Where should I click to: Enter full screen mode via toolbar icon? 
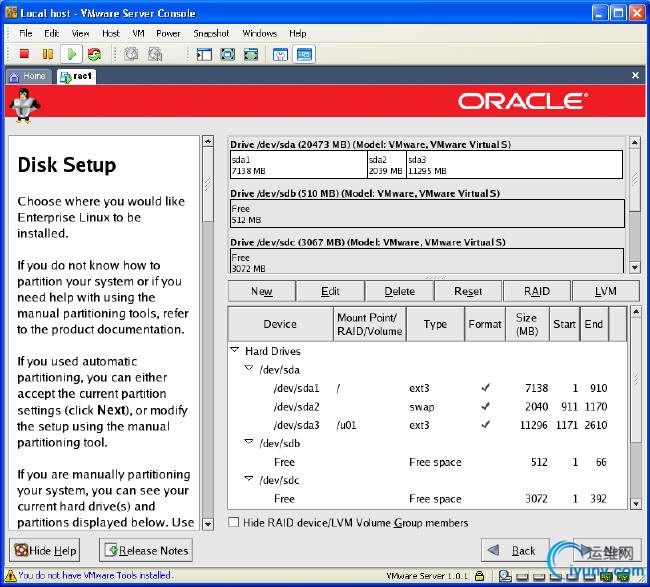[x=228, y=54]
